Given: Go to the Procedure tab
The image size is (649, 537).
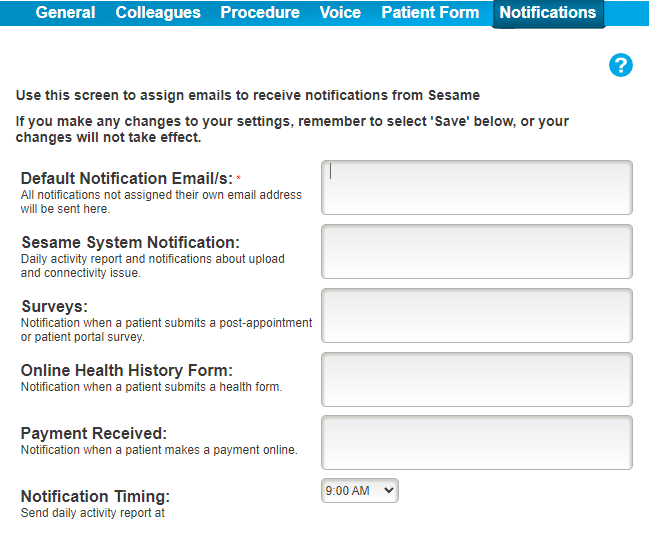Looking at the screenshot, I should click(x=260, y=12).
